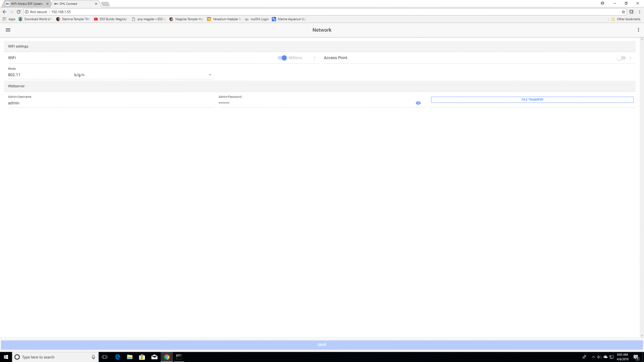Click the extension icon beside the address bar
Screen dimensions: 644x362
point(631,11)
